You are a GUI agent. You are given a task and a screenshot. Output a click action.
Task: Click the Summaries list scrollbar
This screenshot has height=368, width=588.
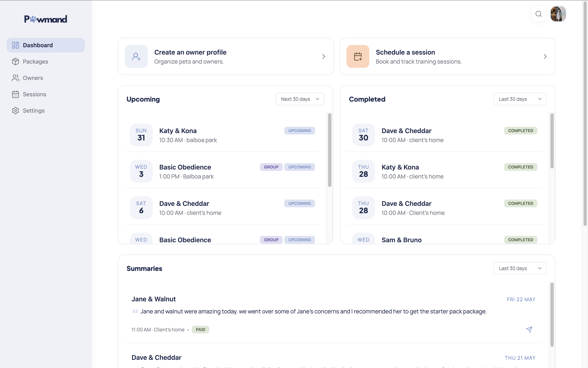pyautogui.click(x=552, y=314)
